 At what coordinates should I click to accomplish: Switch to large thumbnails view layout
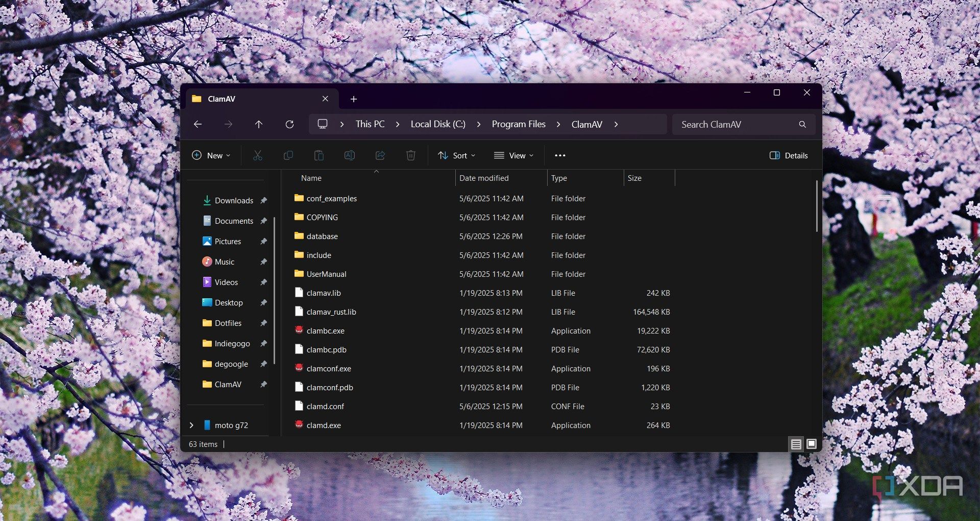pos(811,444)
